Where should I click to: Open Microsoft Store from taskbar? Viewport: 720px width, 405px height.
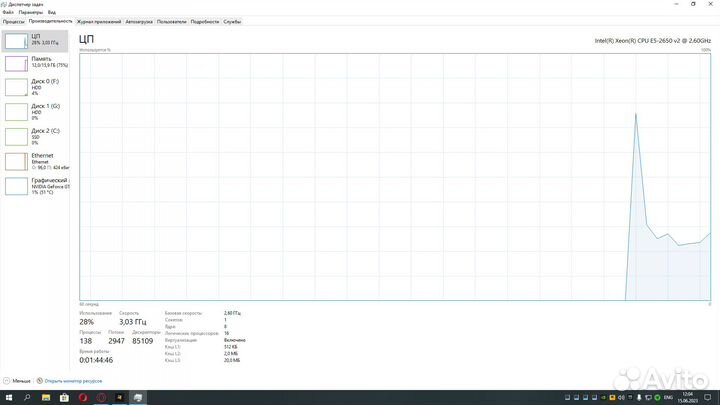[x=64, y=398]
